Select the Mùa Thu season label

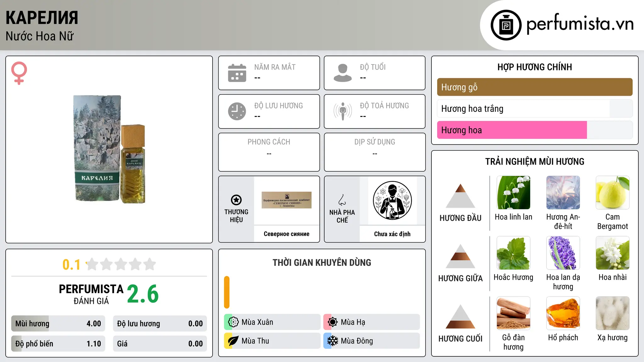(x=255, y=341)
